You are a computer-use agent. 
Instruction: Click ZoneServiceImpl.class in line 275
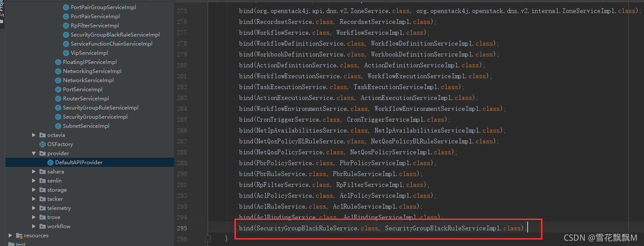(598, 11)
